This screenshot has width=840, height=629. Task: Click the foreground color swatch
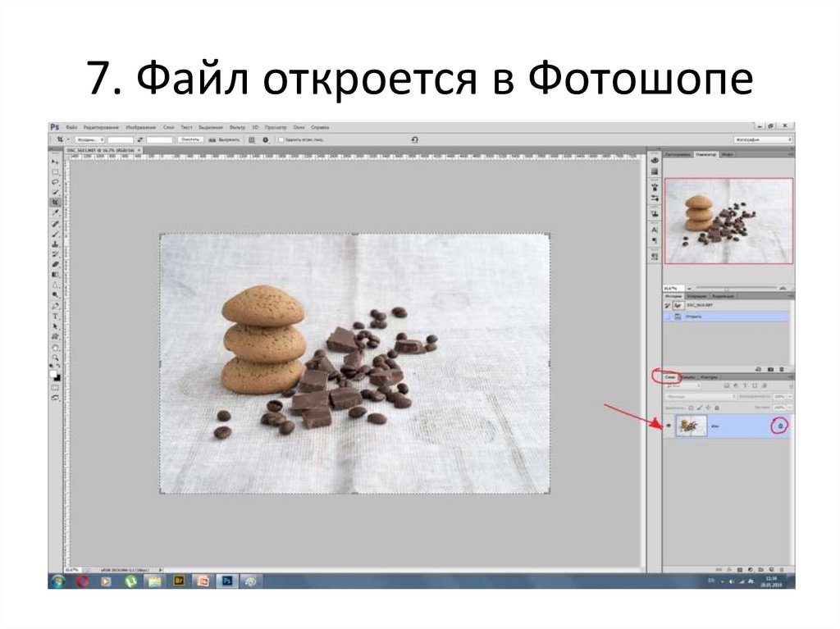coord(53,373)
